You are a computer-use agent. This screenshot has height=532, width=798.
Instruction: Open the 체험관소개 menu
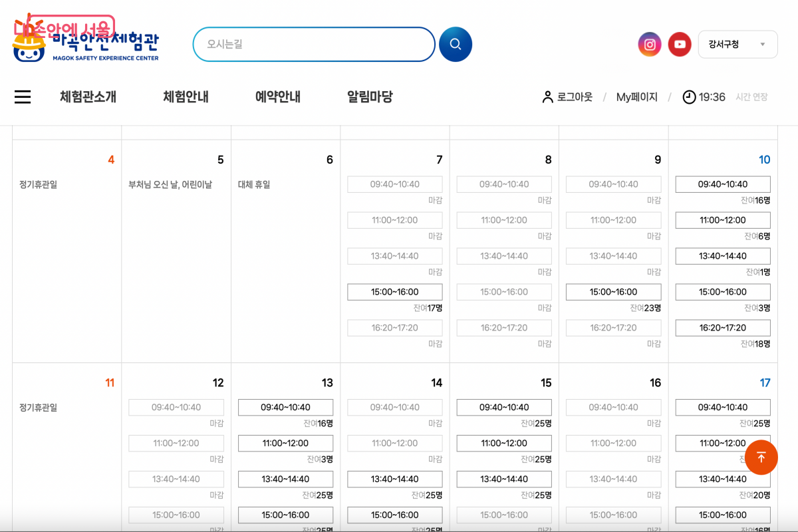coord(88,97)
